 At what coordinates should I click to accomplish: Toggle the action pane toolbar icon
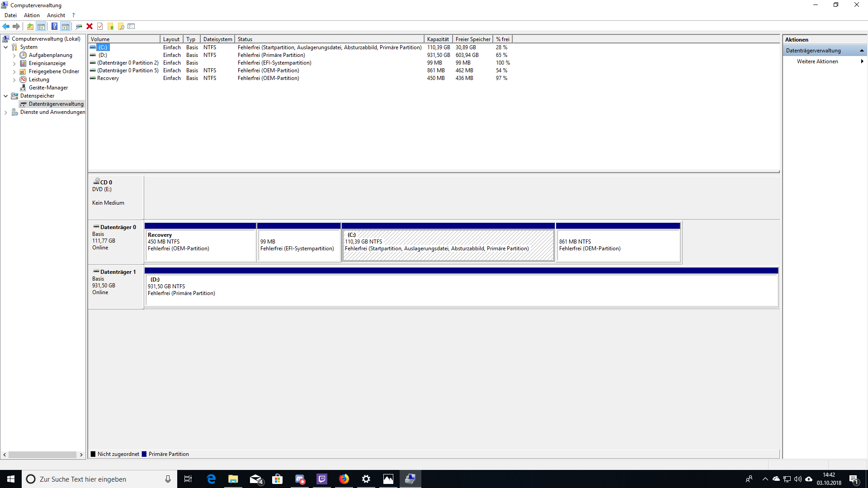tap(66, 26)
